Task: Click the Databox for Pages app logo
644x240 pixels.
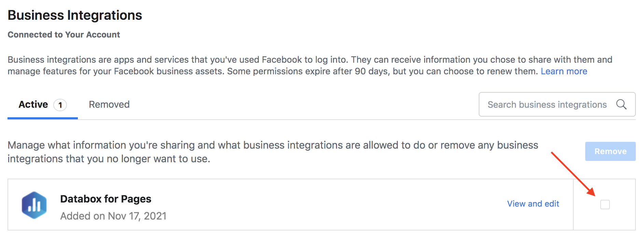Action: pos(34,205)
